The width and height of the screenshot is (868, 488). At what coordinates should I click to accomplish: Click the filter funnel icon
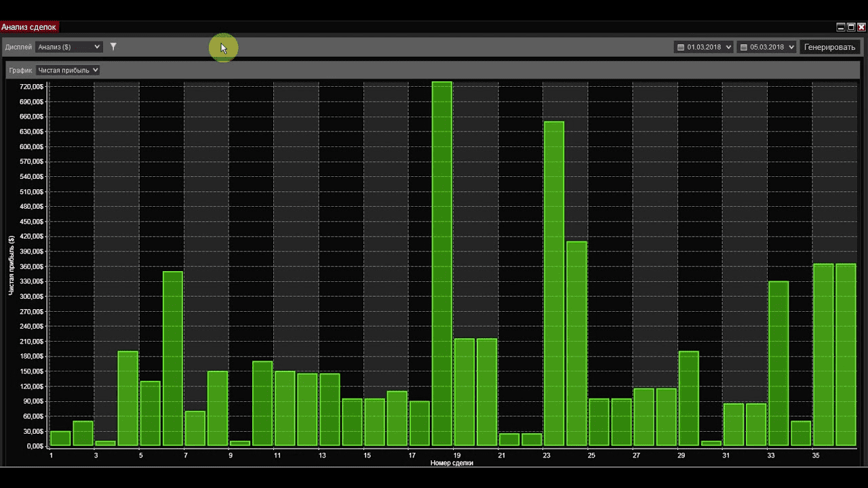coord(113,47)
